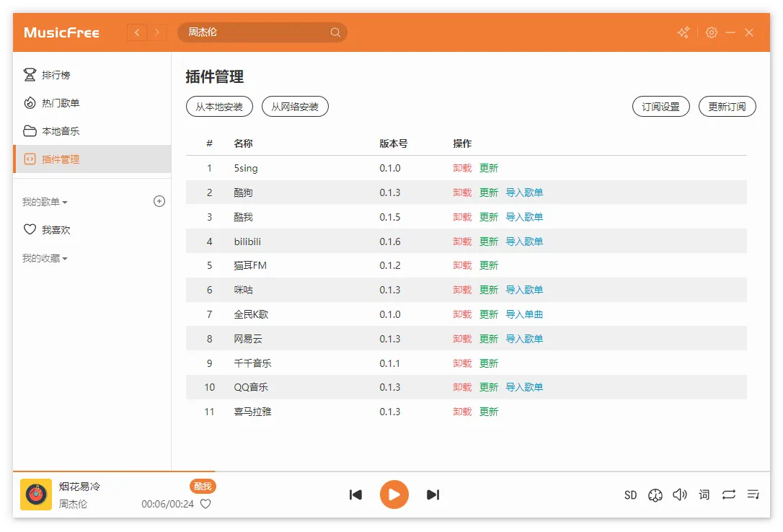Uninstall the bilibili plugin
Viewport: 783px width, 532px height.
(x=462, y=241)
